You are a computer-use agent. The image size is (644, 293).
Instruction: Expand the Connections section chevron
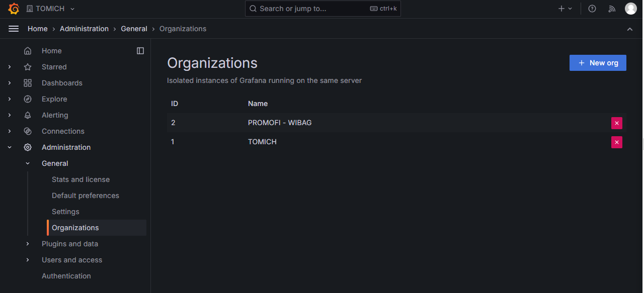coord(10,131)
